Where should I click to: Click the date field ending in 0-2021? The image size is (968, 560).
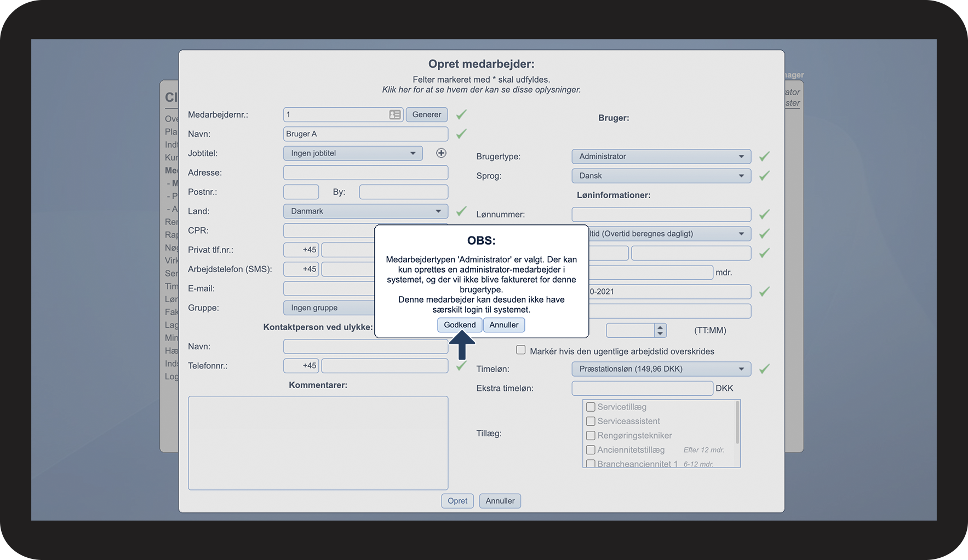click(x=669, y=292)
